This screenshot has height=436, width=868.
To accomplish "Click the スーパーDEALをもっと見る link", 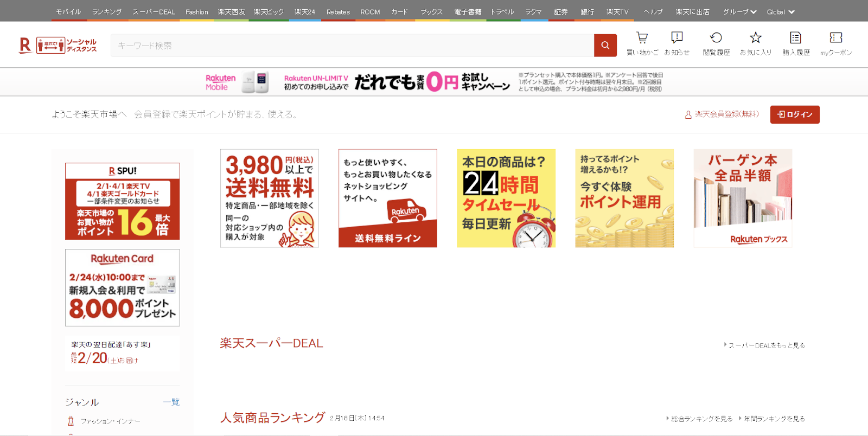I will (x=767, y=345).
